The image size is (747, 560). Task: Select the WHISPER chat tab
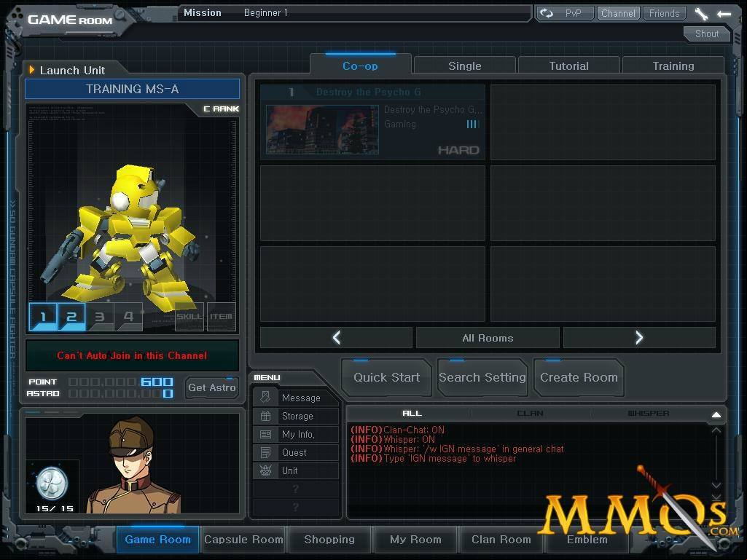[x=649, y=414]
